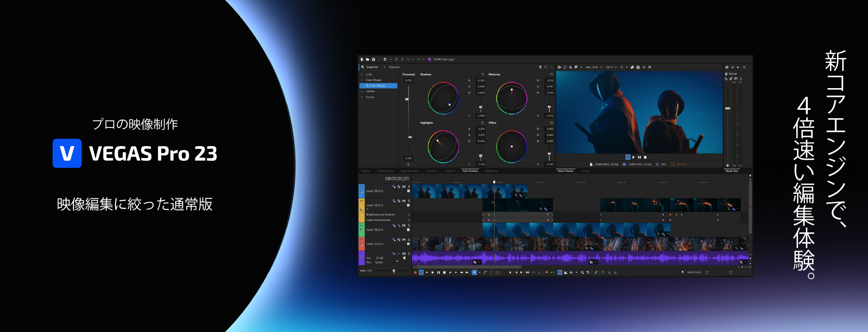The image size is (868, 332).
Task: Switch to the Video FX tab
Action: pos(450,171)
